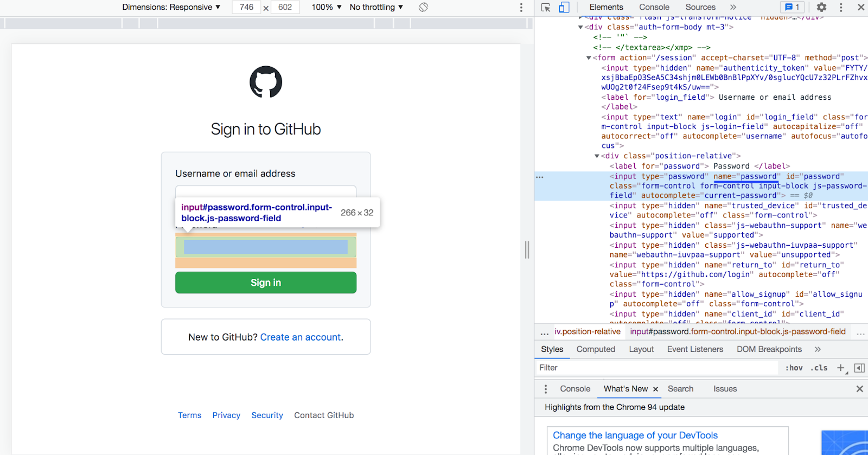Close the DevTools panel

click(860, 7)
